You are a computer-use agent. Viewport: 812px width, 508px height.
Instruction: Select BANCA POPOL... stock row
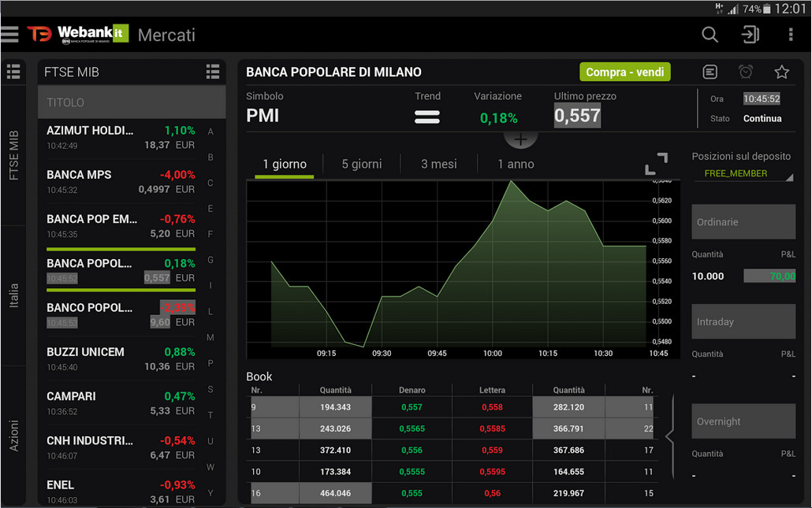point(121,270)
